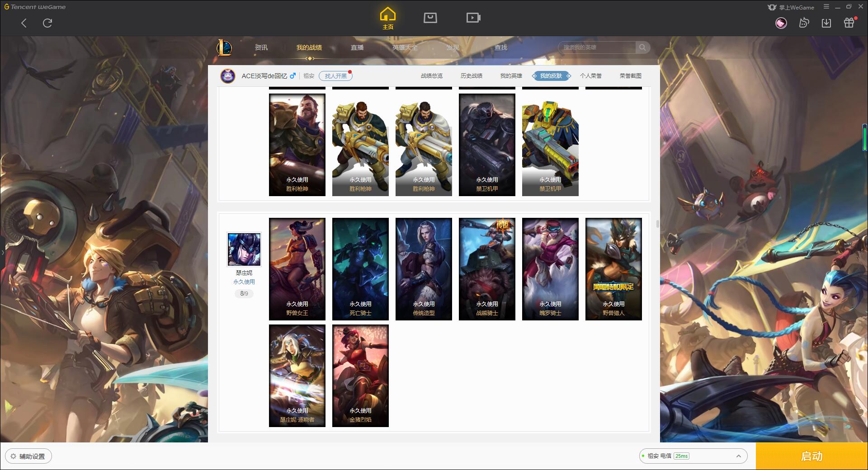868x470 pixels.
Task: Open the store bag icon tab
Action: (430, 18)
